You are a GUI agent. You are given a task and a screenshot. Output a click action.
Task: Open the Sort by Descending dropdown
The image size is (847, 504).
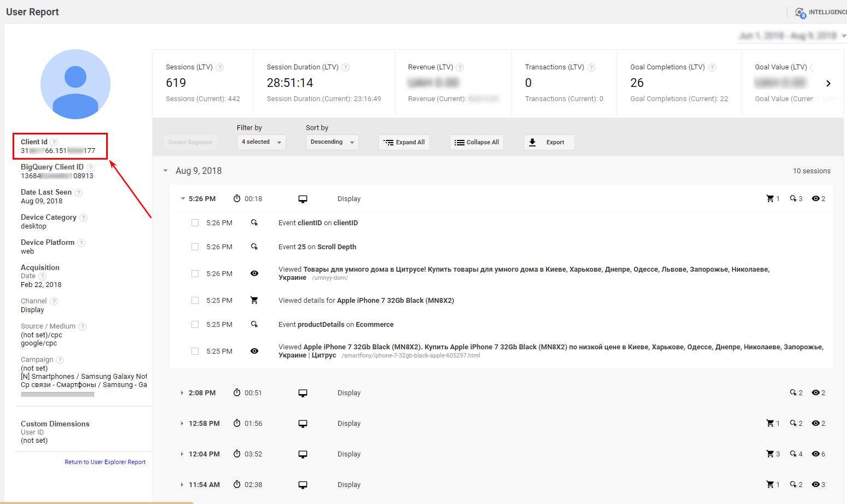pos(332,142)
